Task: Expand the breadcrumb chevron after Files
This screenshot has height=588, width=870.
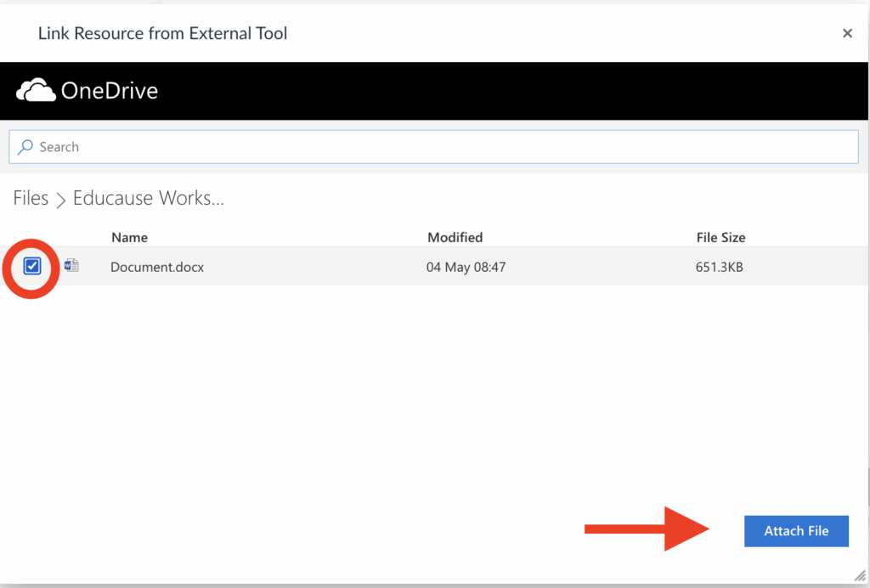Action: pyautogui.click(x=60, y=199)
